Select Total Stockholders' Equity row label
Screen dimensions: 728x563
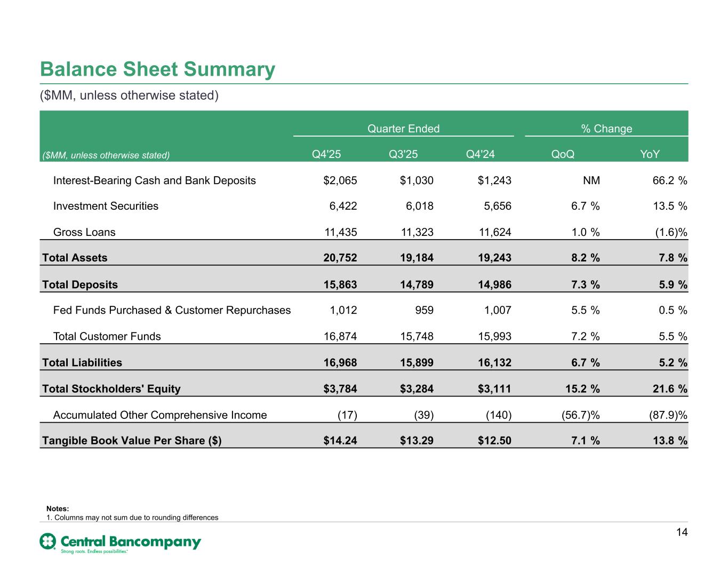pos(111,388)
